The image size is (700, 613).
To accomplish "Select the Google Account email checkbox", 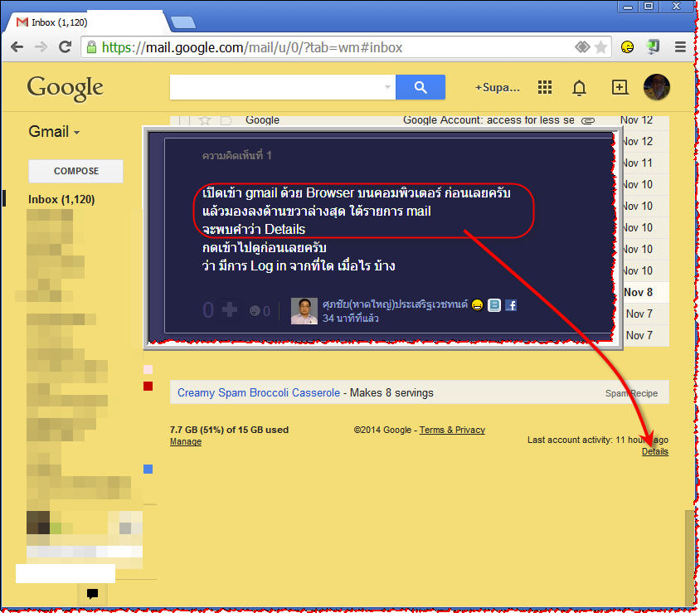I will coord(185,120).
